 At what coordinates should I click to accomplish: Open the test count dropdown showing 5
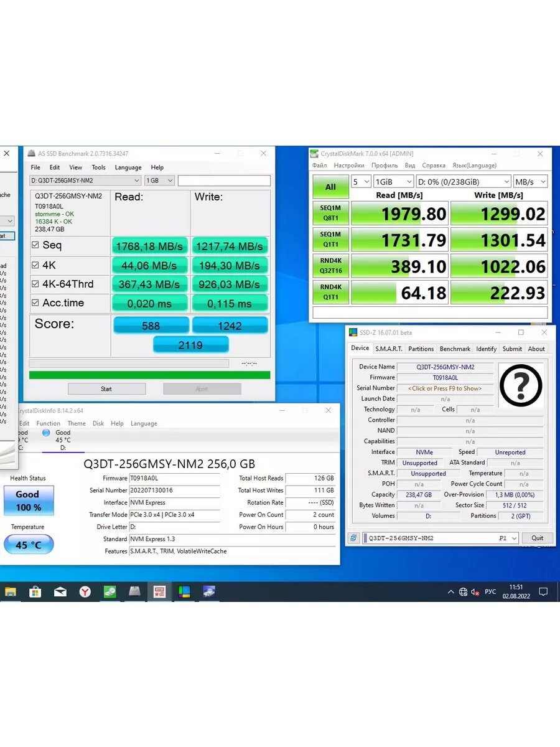[361, 182]
